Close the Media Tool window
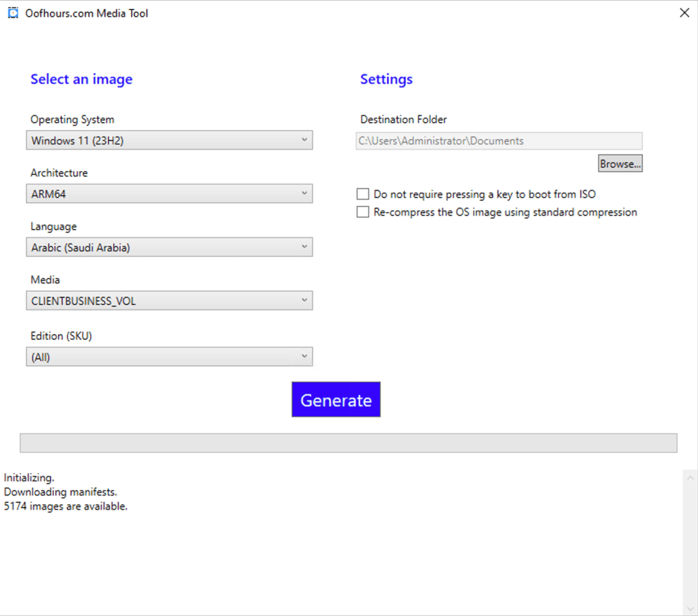Viewport: 698px width, 616px height. point(684,12)
